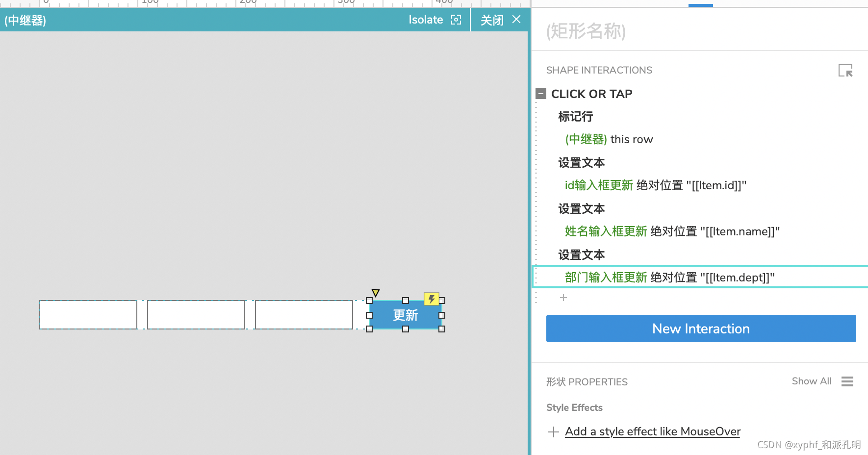
Task: Click the SHAPE INTERACTIONS section header
Action: (599, 70)
